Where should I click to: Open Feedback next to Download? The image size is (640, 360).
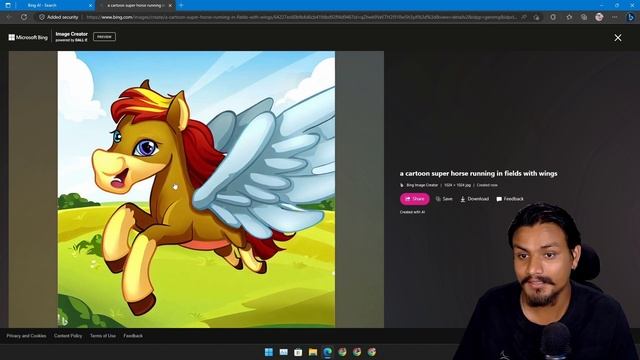point(510,199)
